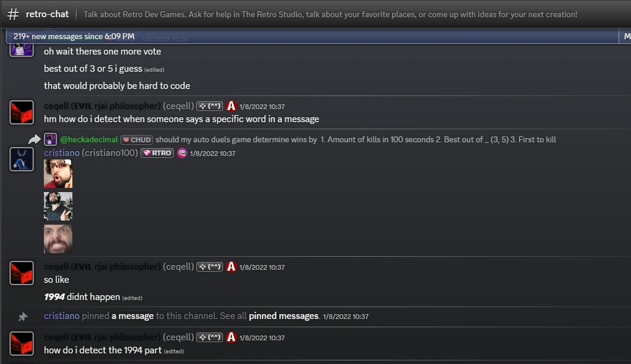631x364 pixels.
Task: Open the bottom angry face thumbnail
Action: click(x=58, y=239)
